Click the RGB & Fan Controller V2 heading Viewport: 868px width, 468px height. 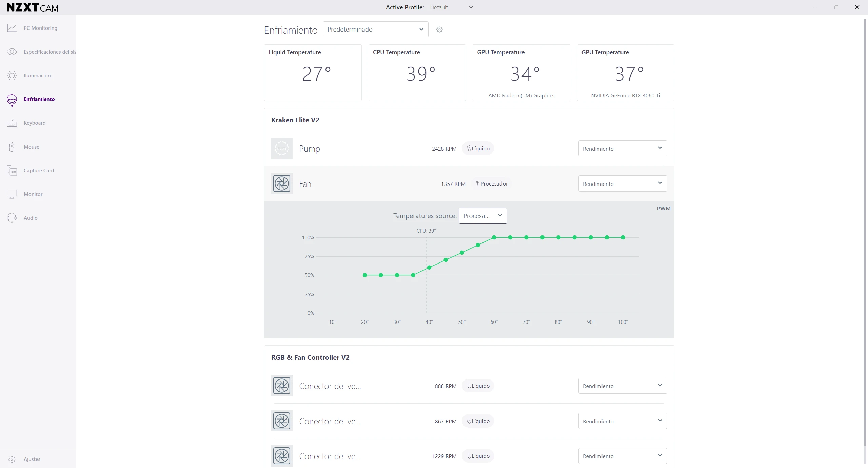click(x=310, y=357)
